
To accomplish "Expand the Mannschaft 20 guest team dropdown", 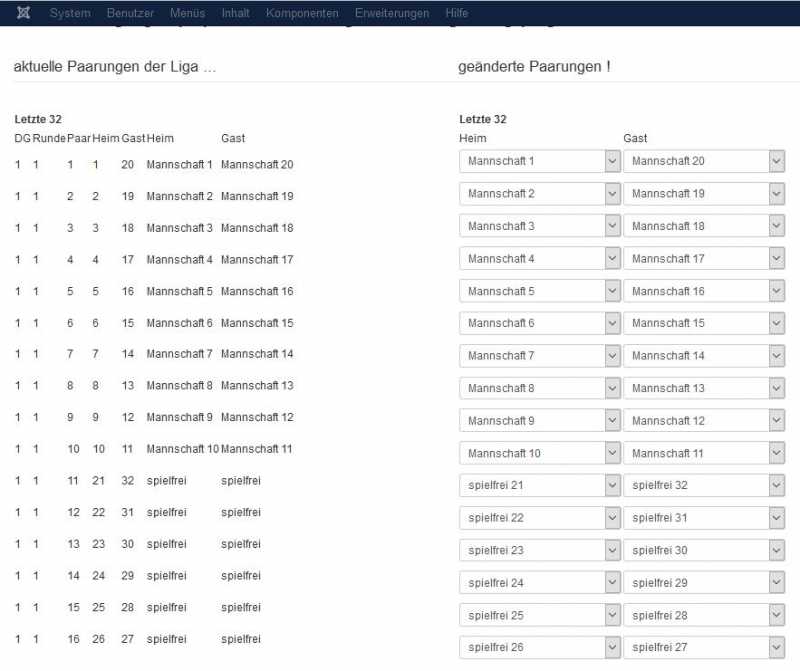I will pos(704,161).
